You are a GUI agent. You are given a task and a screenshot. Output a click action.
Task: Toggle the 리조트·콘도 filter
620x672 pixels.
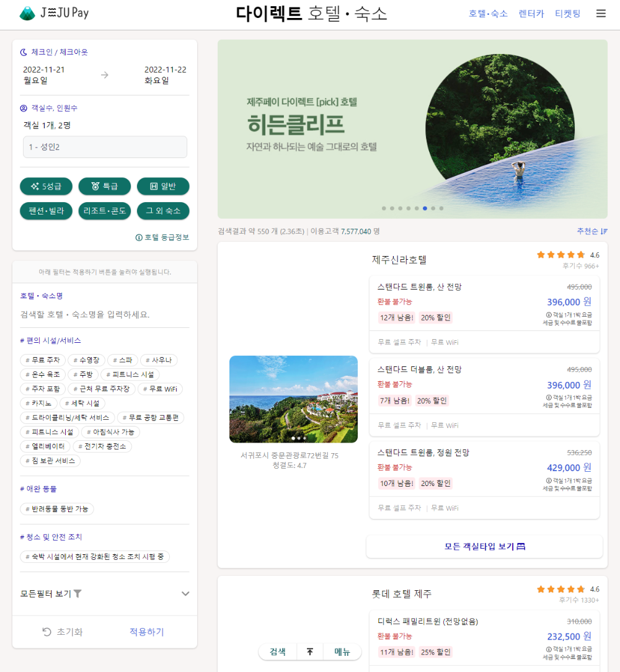click(x=104, y=211)
